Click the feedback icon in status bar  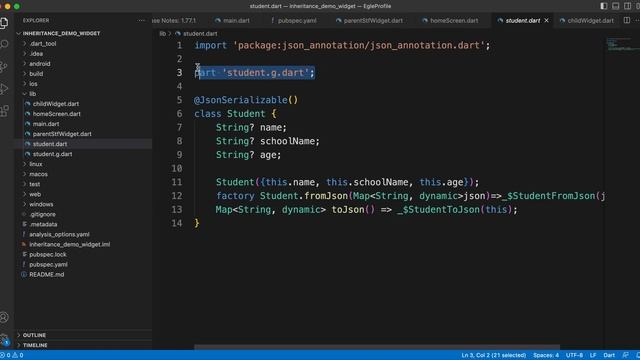625,355
